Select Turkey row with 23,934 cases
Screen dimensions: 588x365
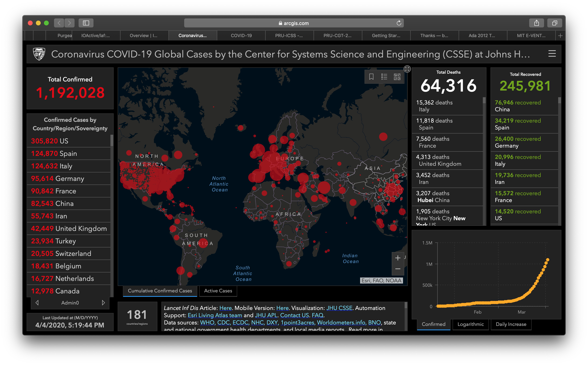69,241
